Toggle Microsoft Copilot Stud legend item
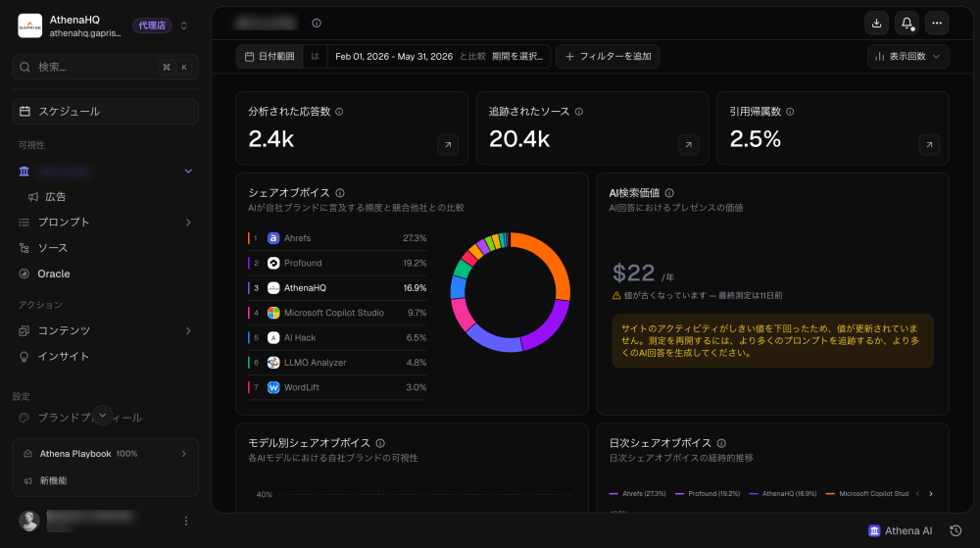Image resolution: width=980 pixels, height=548 pixels. point(867,494)
